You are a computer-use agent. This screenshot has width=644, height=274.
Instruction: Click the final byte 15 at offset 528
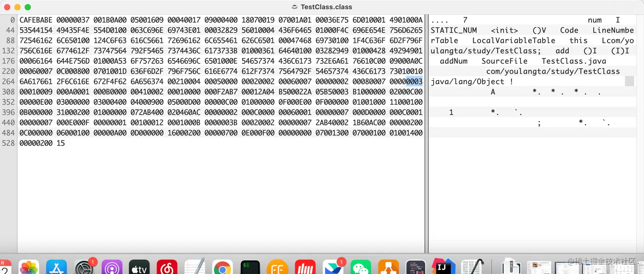60,143
